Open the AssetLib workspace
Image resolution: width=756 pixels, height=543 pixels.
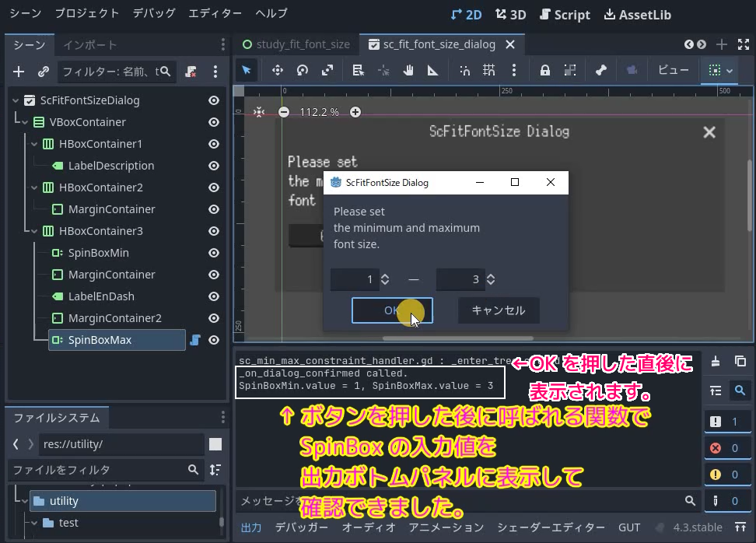pos(638,15)
